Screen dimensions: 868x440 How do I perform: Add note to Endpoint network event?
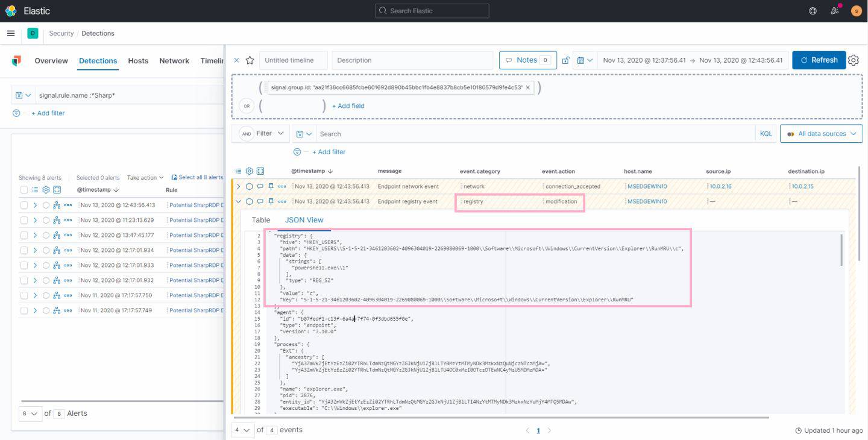click(x=260, y=186)
